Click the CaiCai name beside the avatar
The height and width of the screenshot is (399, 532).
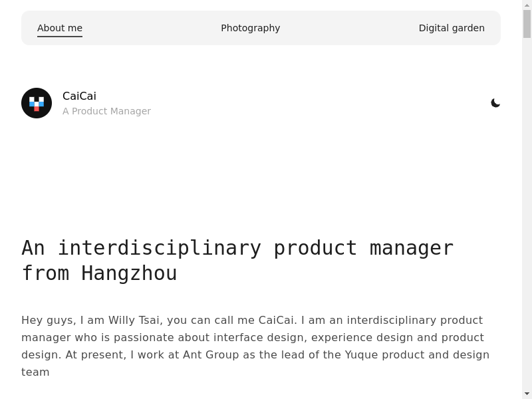(x=79, y=96)
